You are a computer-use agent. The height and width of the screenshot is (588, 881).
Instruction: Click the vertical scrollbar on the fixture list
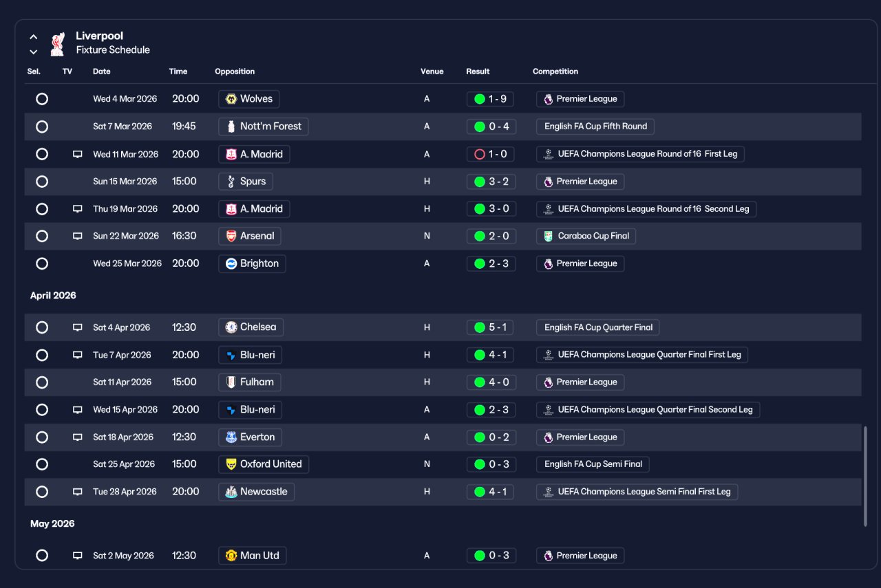pos(865,477)
